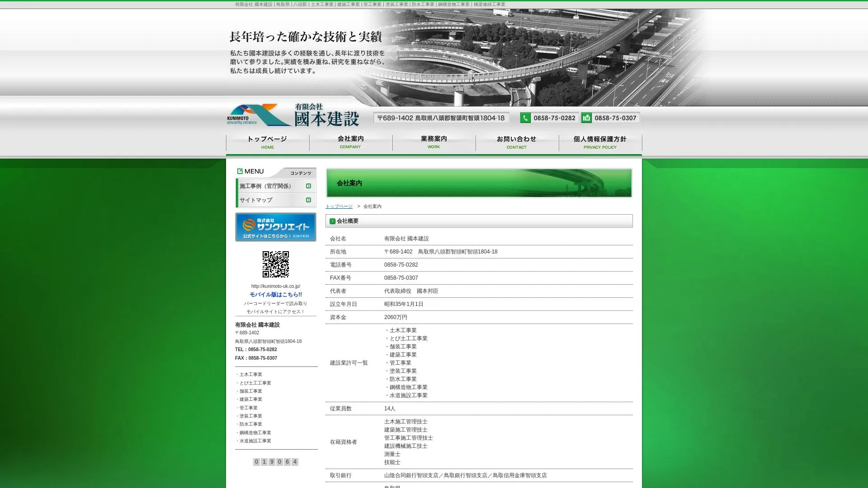
Task: Click the 14人 employee count
Action: pyautogui.click(x=390, y=408)
